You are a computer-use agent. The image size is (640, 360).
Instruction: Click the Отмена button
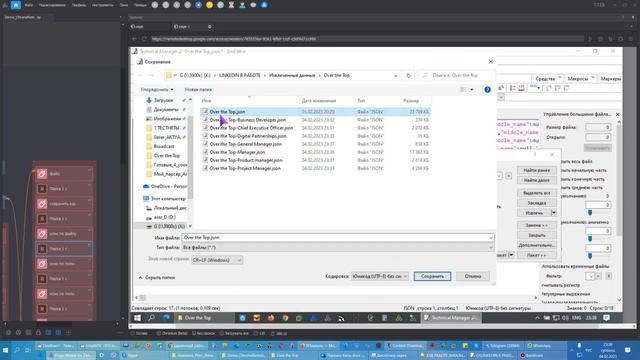tap(473, 276)
